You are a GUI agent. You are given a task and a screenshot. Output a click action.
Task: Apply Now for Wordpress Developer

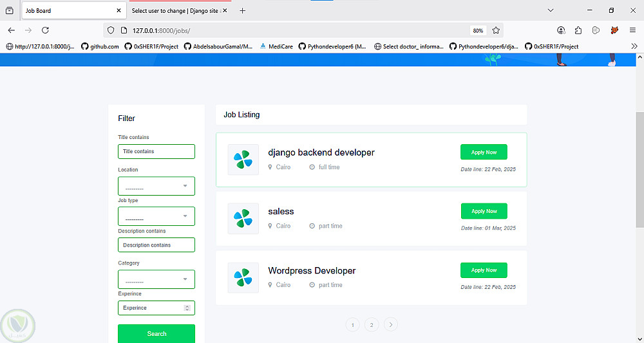pyautogui.click(x=484, y=270)
